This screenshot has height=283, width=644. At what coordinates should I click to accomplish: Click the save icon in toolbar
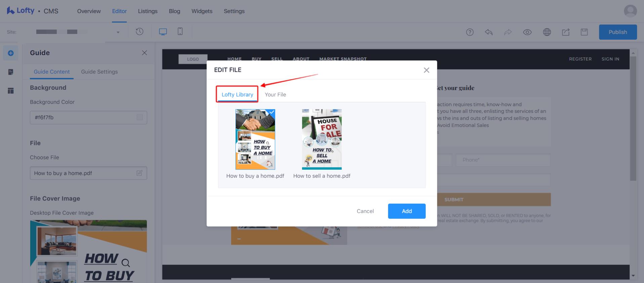coord(584,32)
